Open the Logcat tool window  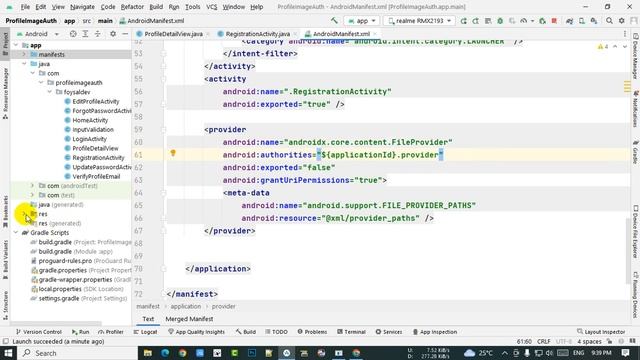(x=145, y=332)
